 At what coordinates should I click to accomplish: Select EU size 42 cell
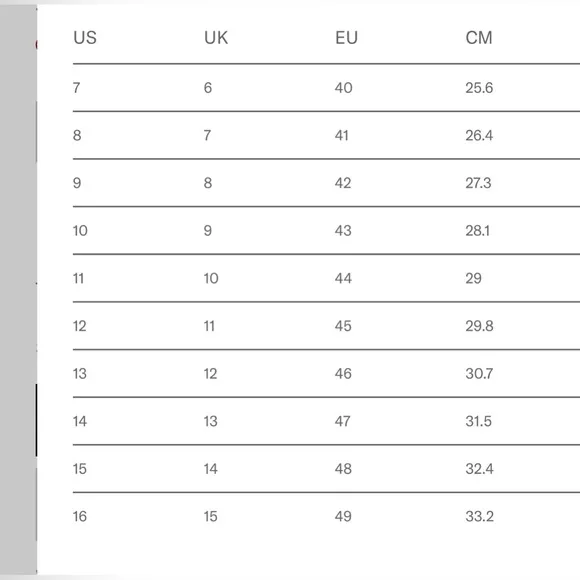[x=343, y=183]
